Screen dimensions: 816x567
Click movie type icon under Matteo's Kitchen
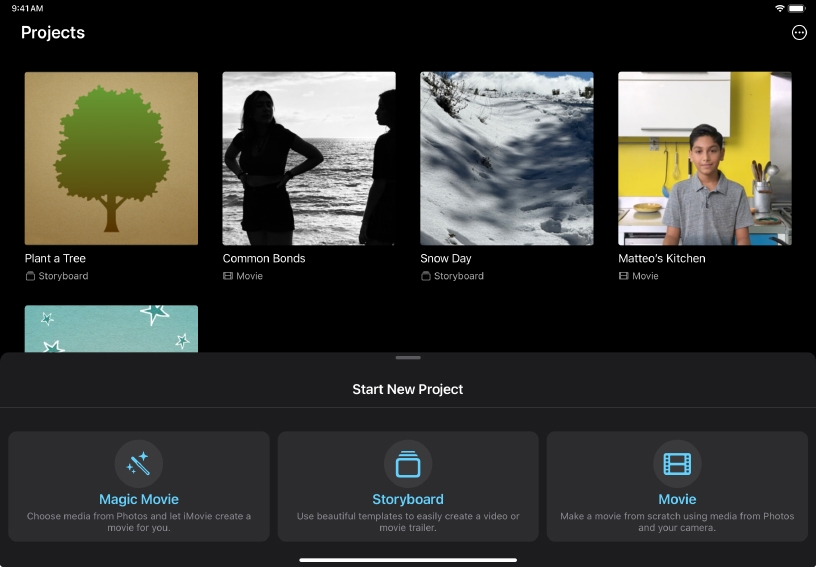[x=624, y=276]
